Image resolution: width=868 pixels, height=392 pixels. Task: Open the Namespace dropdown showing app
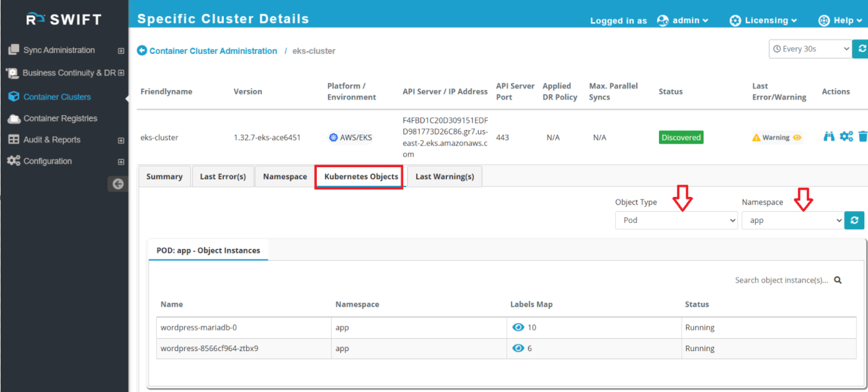793,220
